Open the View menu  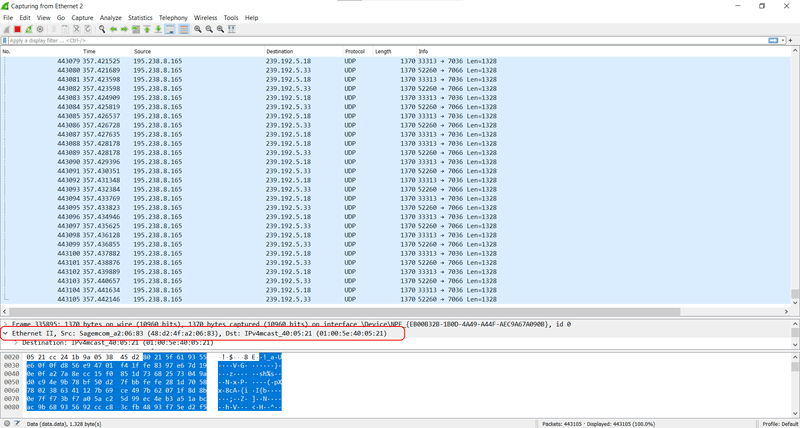click(43, 17)
